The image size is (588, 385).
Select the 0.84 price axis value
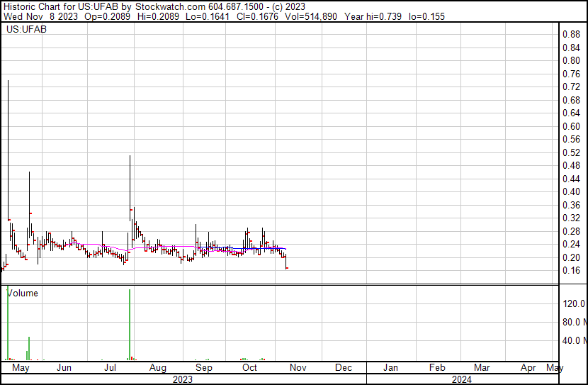pos(571,48)
